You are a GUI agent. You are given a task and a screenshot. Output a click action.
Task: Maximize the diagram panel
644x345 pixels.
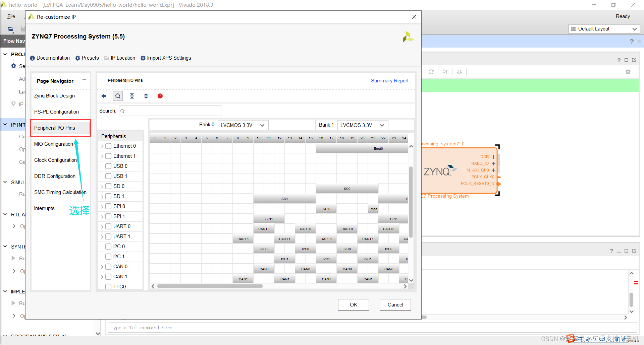pyautogui.click(x=626, y=60)
